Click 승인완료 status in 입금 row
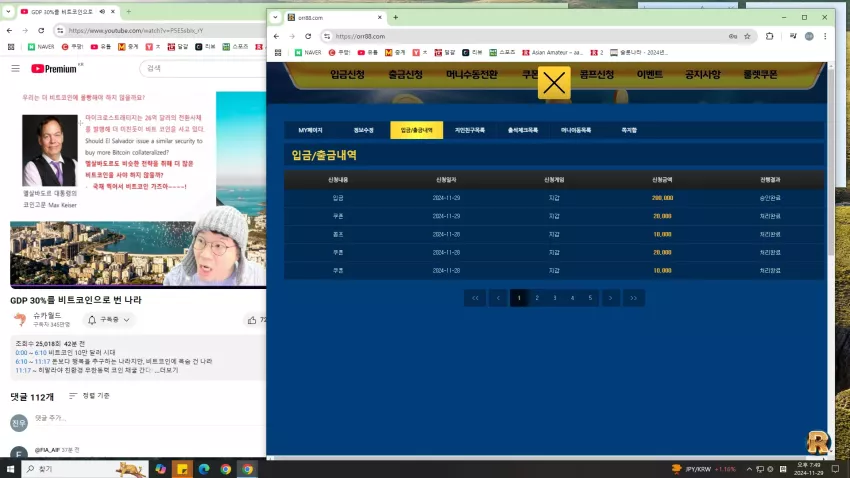Screen dimensions: 850x478 [x=770, y=198]
